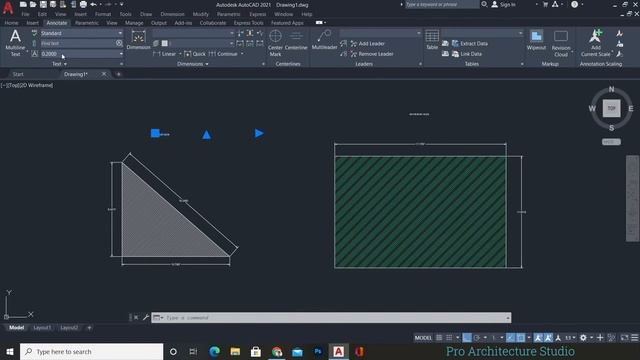Click the Quick dimension tool
This screenshot has width=640, height=360.
pos(195,54)
